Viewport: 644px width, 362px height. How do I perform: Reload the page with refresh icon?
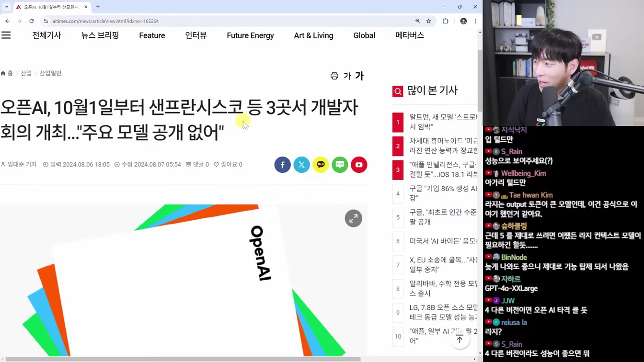tap(32, 21)
